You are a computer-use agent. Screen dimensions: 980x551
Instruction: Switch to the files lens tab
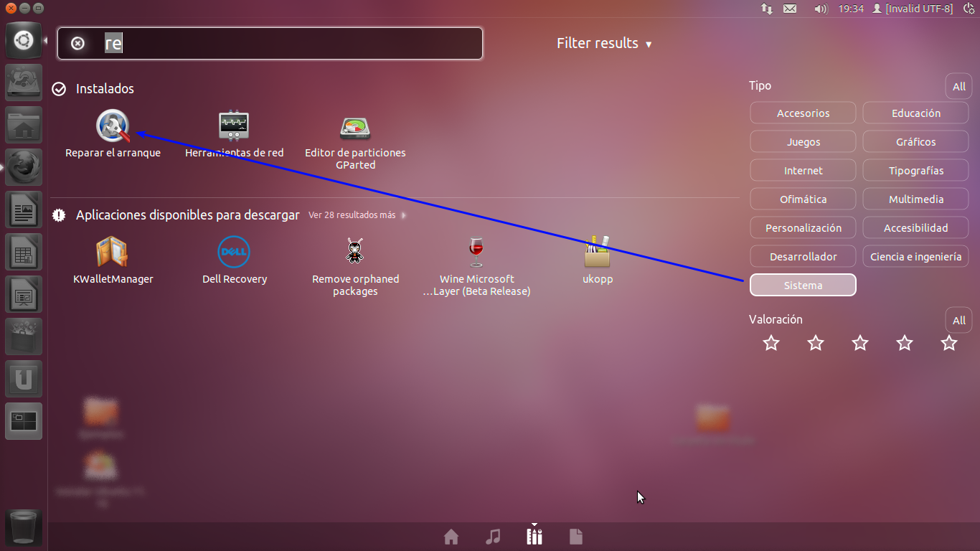pos(576,536)
